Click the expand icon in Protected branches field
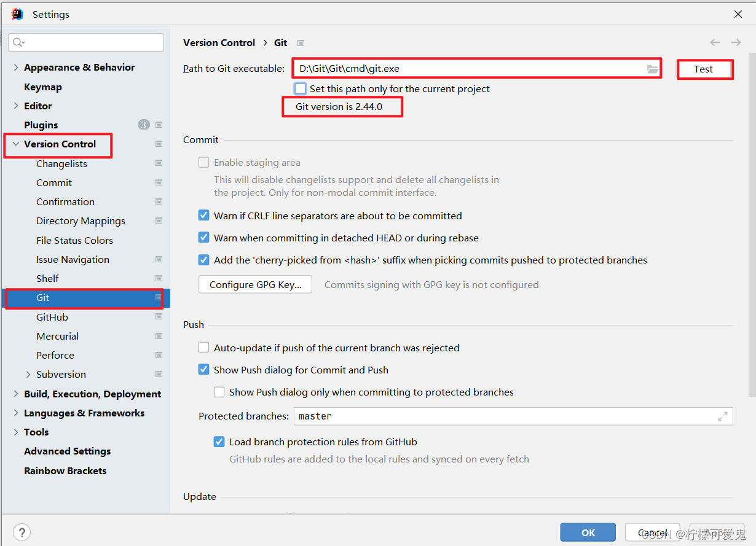Image resolution: width=756 pixels, height=546 pixels. 723,416
